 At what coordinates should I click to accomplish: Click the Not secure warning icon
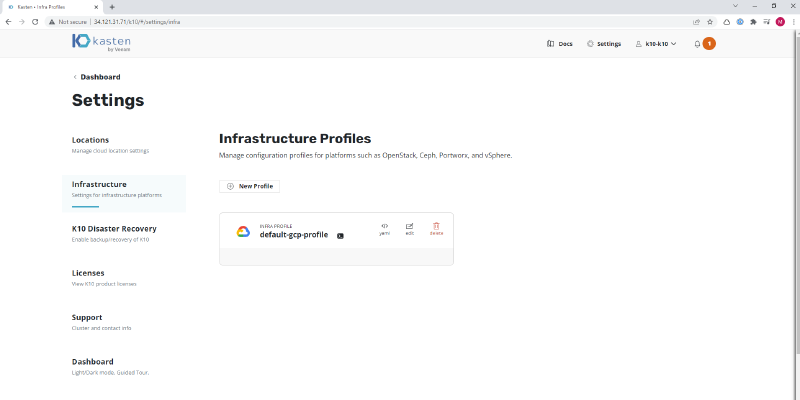coord(52,22)
